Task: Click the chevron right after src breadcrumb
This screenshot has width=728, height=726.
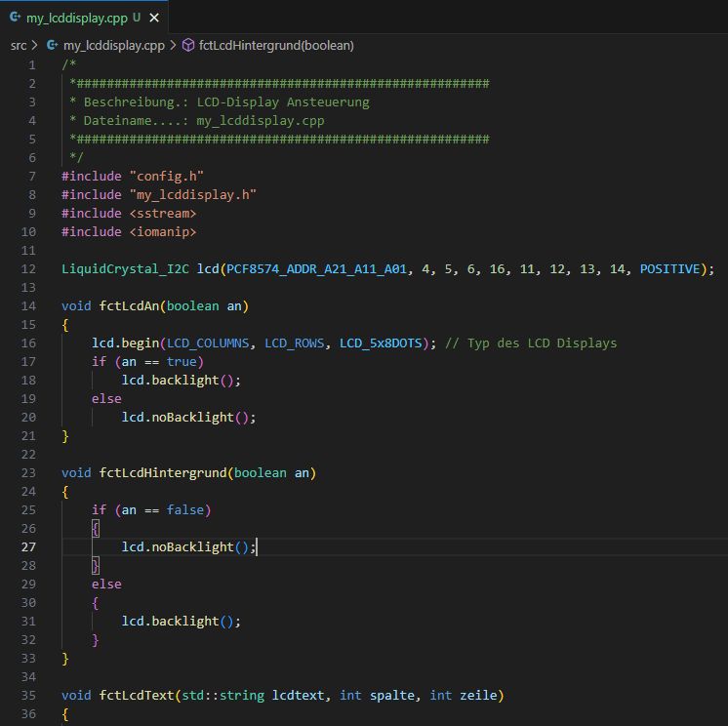Action: pos(35,45)
